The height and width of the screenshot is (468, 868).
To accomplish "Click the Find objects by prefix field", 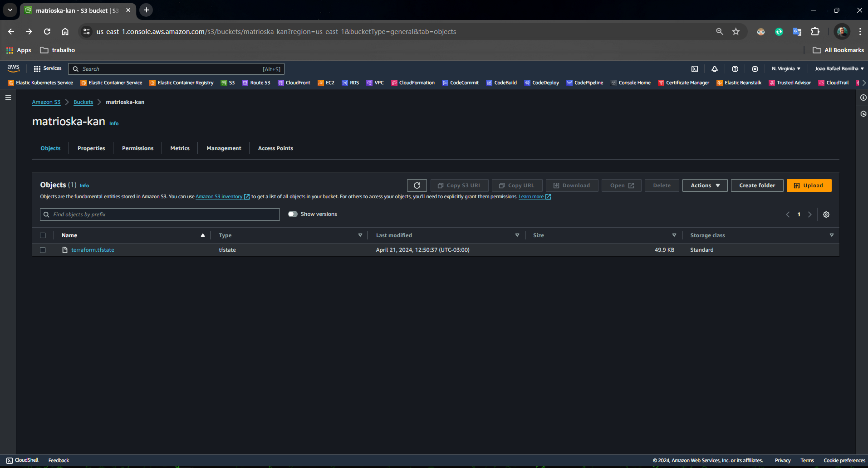I will 160,214.
